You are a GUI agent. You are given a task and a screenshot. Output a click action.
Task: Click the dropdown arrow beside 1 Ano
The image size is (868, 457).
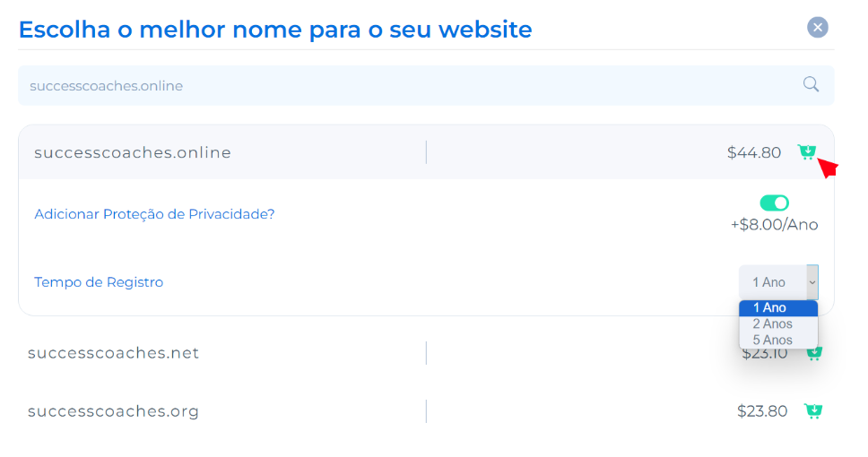(812, 282)
